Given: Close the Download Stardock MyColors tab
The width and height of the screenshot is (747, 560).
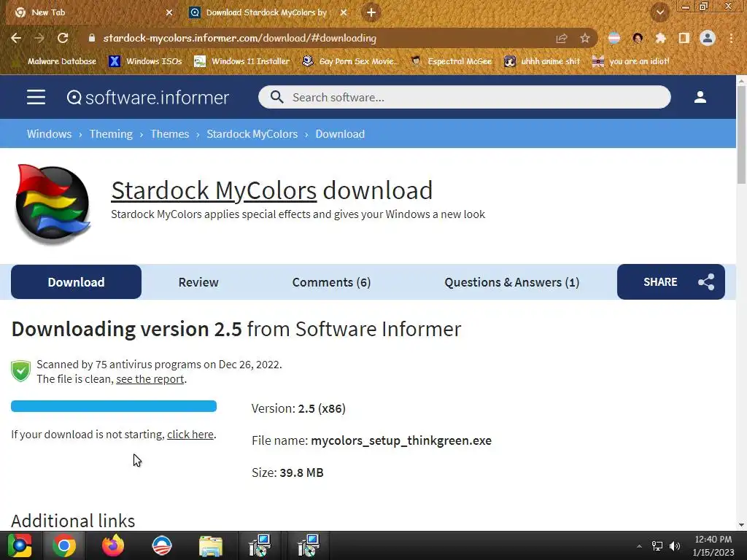Looking at the screenshot, I should point(344,12).
